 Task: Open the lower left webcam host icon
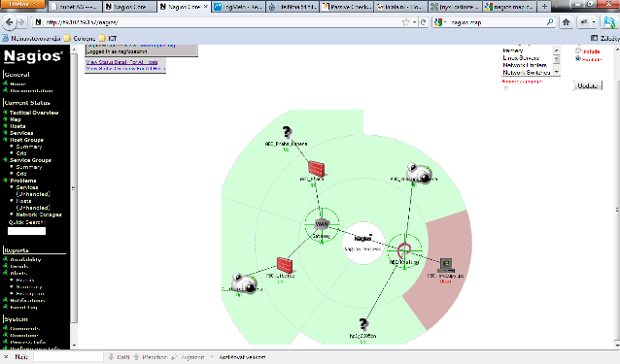pos(244,282)
